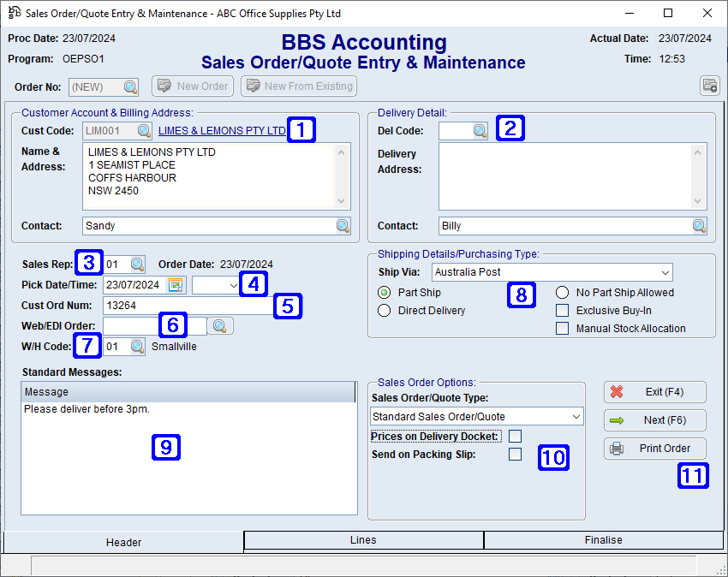Search billing contact with magnifier icon
Viewport: 728px width, 577px height.
tap(343, 226)
